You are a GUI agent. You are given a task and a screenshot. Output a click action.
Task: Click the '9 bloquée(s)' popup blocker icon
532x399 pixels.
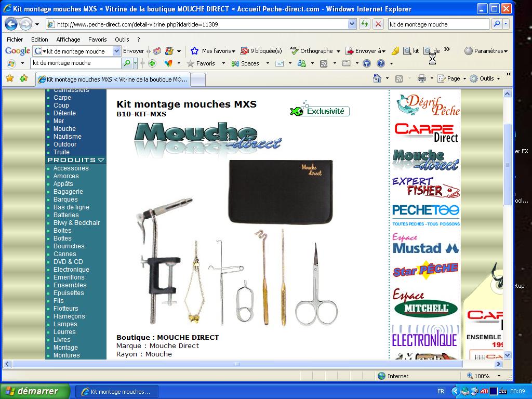(244, 51)
